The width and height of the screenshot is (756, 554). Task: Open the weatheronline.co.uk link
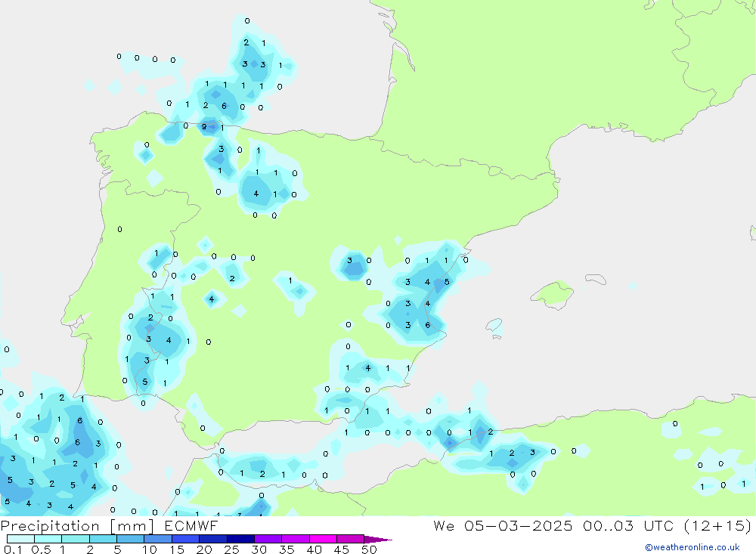[692, 547]
